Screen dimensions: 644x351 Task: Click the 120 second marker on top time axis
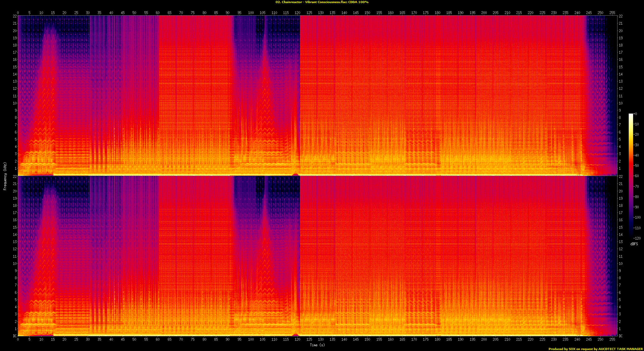297,13
